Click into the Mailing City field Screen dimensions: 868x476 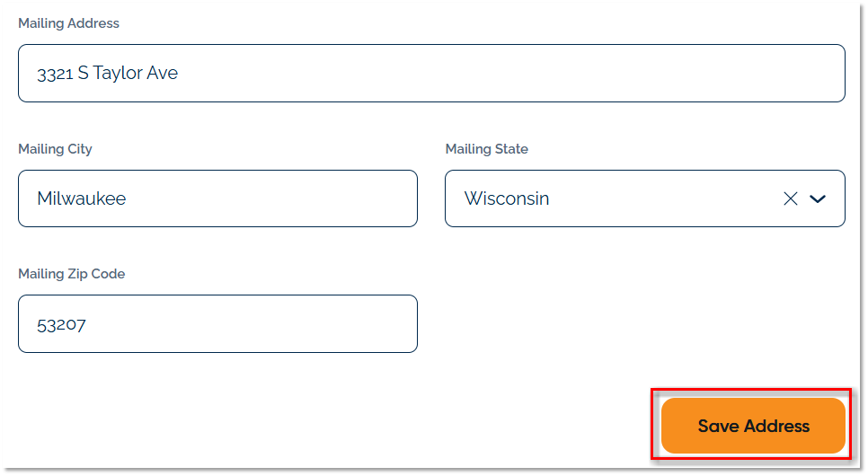(217, 198)
